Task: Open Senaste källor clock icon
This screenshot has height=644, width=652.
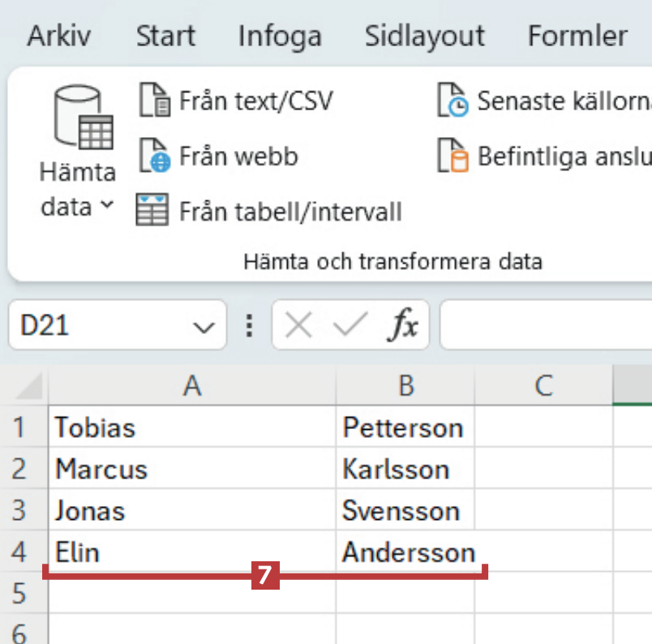Action: click(x=453, y=101)
